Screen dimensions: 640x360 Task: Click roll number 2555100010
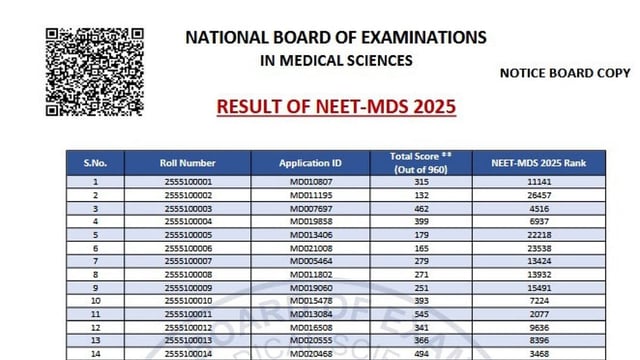click(188, 301)
